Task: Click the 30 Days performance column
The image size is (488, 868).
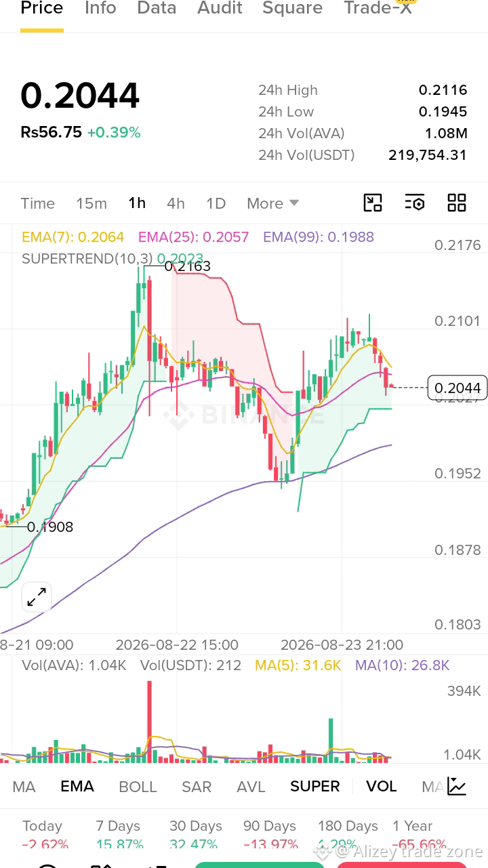Action: pos(195,835)
